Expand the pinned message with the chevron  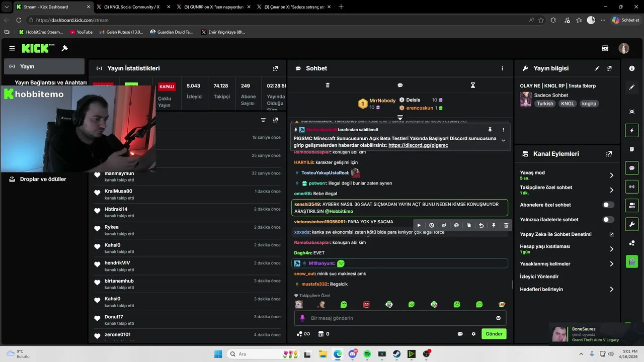[x=503, y=140]
